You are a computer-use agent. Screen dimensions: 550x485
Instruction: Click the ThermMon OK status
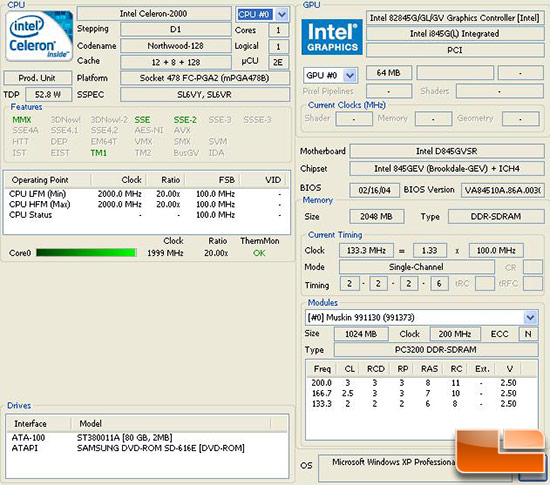[259, 253]
